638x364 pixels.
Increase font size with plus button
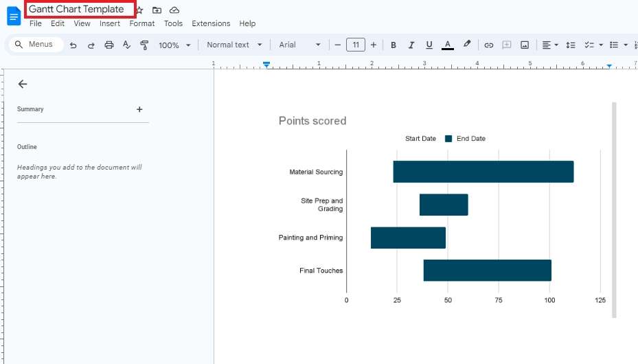(x=374, y=45)
